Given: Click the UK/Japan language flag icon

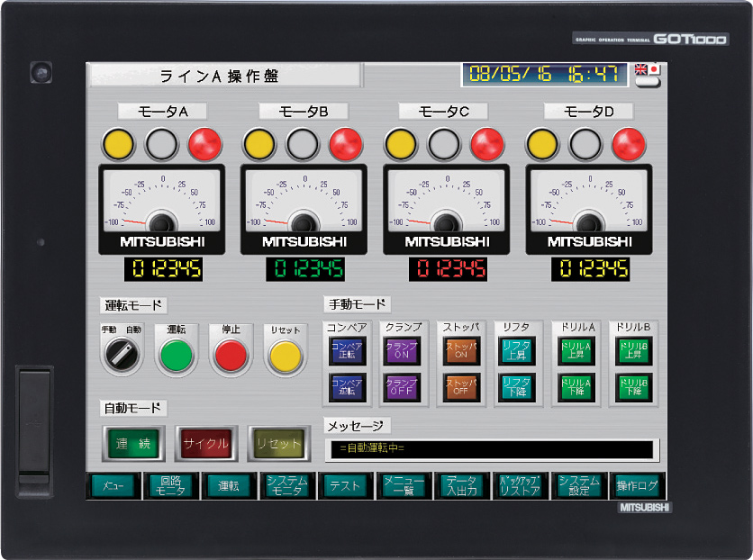Looking at the screenshot, I should click(x=647, y=69).
